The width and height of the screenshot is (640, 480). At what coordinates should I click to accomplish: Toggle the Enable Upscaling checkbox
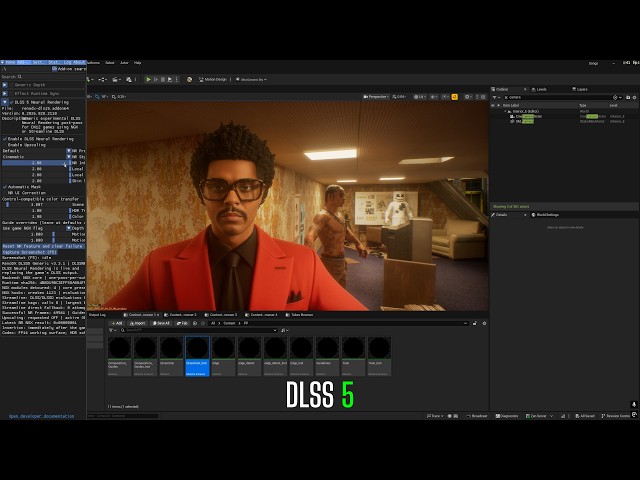pos(5,145)
